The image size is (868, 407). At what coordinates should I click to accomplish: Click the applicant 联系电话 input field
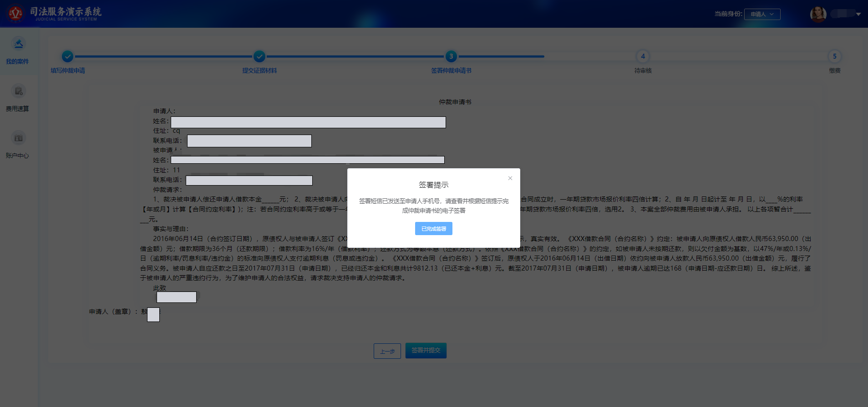click(249, 141)
